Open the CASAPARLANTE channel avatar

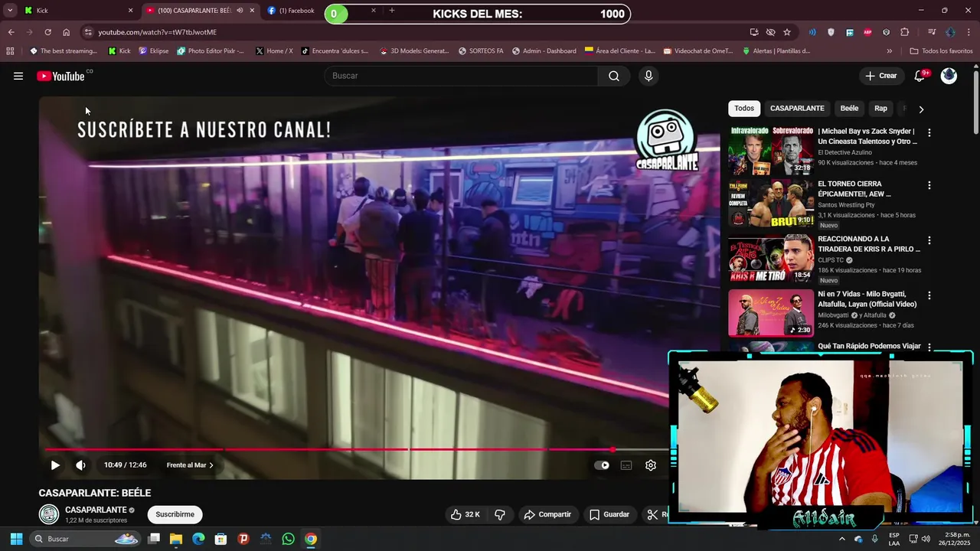49,514
